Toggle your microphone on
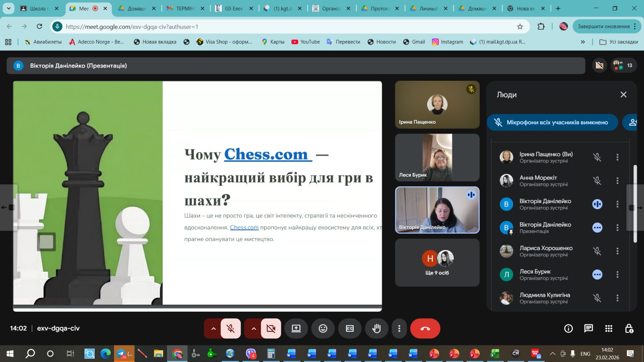 coord(231,329)
